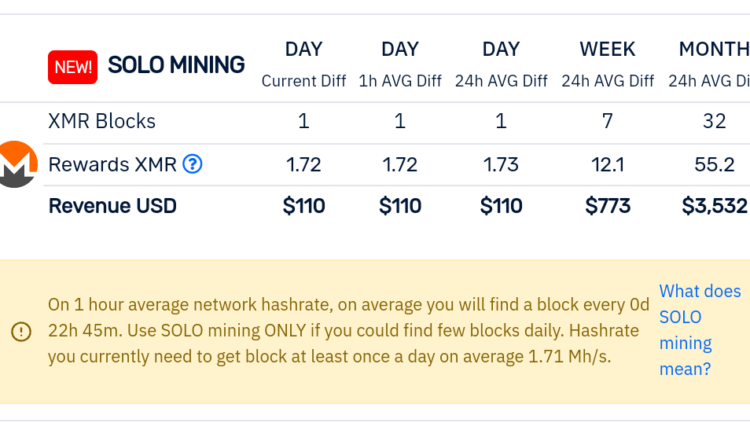
Task: Click the 32 monthly XMR blocks value
Action: pos(714,122)
